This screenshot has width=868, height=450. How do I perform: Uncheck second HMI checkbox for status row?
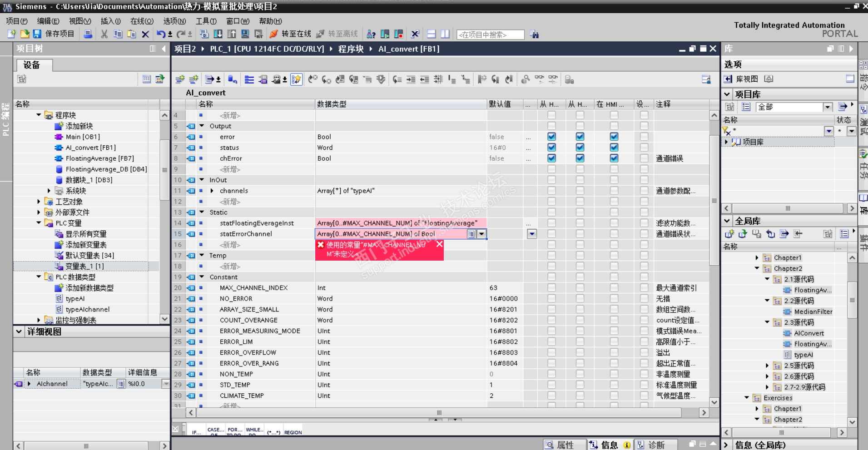580,148
